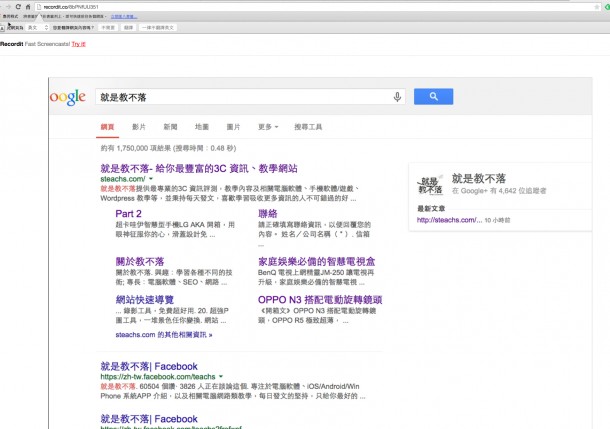Viewport: 610px width, 429px height.
Task: Expand arrow next to zh-tw.facebook.com/teachs URL
Action: pos(221,376)
